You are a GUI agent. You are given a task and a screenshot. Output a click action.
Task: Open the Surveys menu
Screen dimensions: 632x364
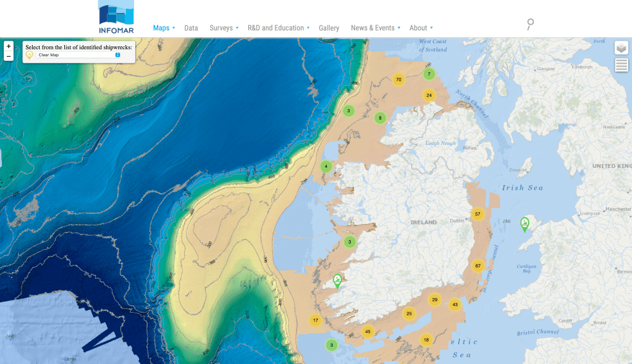(x=223, y=28)
